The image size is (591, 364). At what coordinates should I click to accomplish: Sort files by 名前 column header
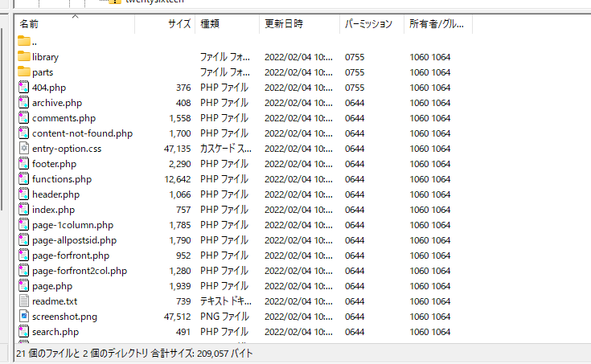29,24
